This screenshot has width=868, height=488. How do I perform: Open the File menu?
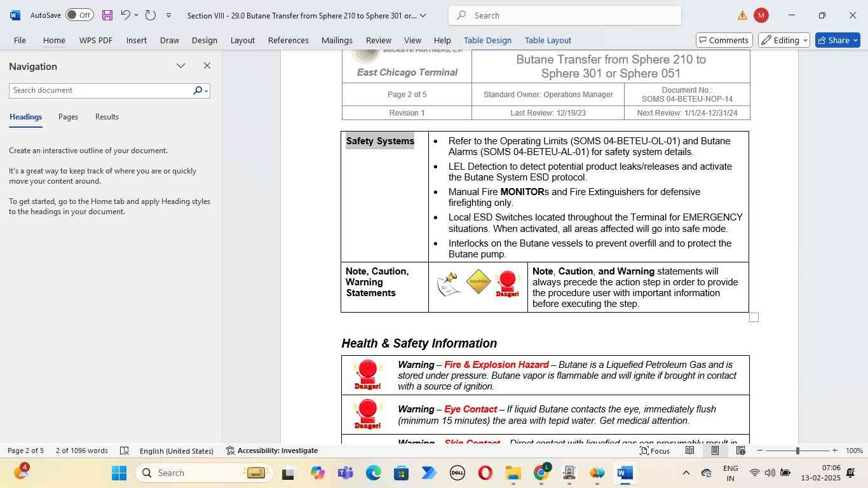coord(20,40)
